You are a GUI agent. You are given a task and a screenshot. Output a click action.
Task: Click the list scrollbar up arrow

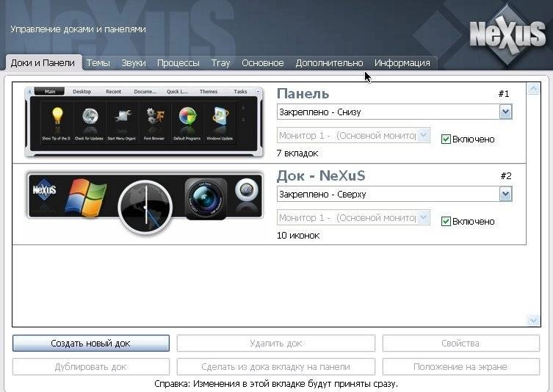tap(533, 89)
